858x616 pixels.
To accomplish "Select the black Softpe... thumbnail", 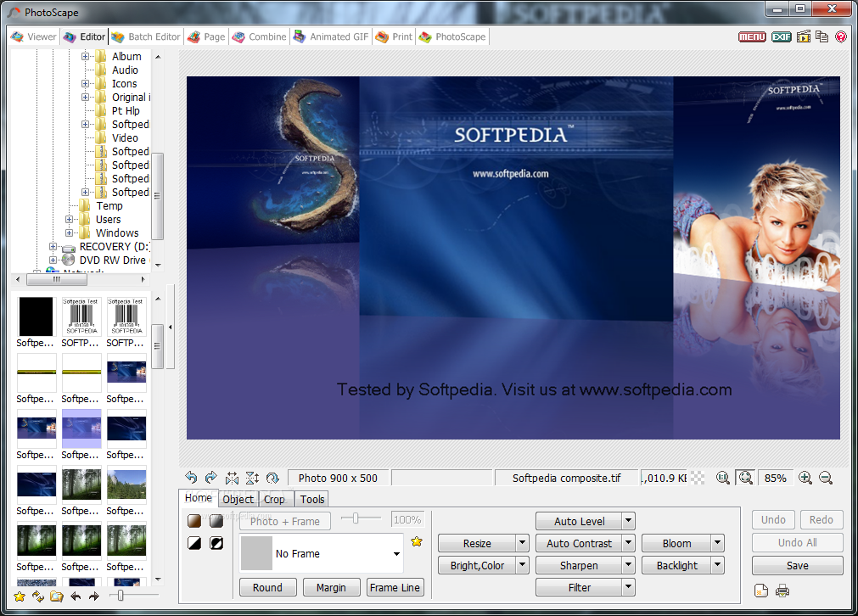I will click(36, 316).
